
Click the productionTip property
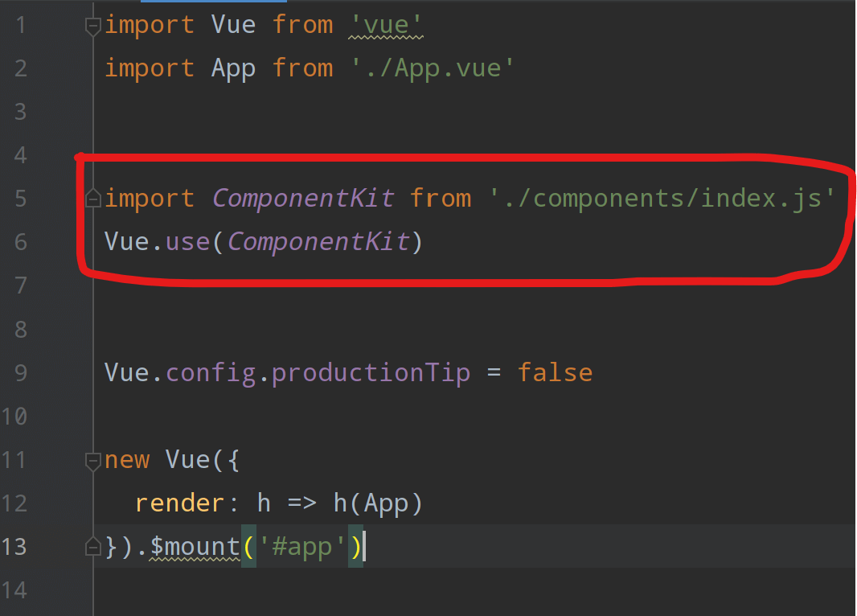pos(371,373)
